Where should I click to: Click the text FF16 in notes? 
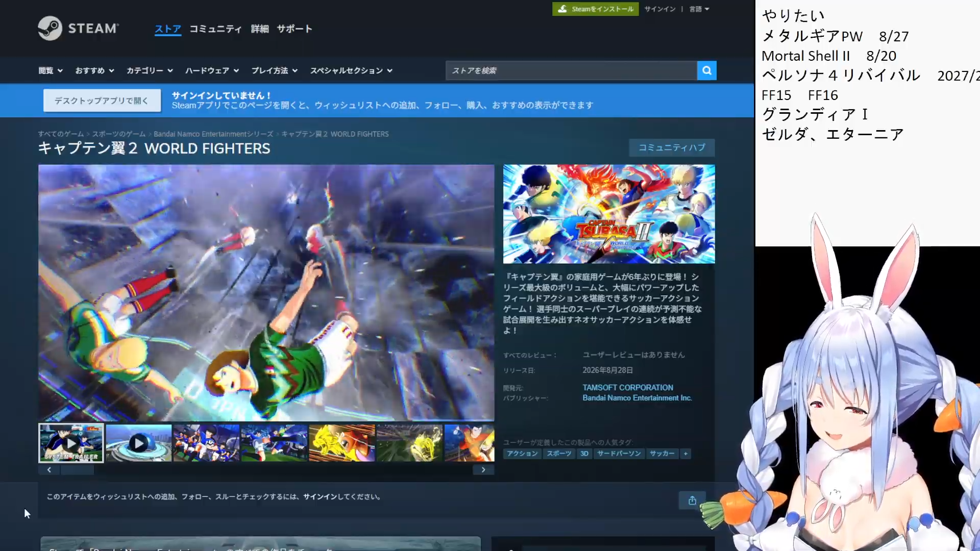(823, 95)
